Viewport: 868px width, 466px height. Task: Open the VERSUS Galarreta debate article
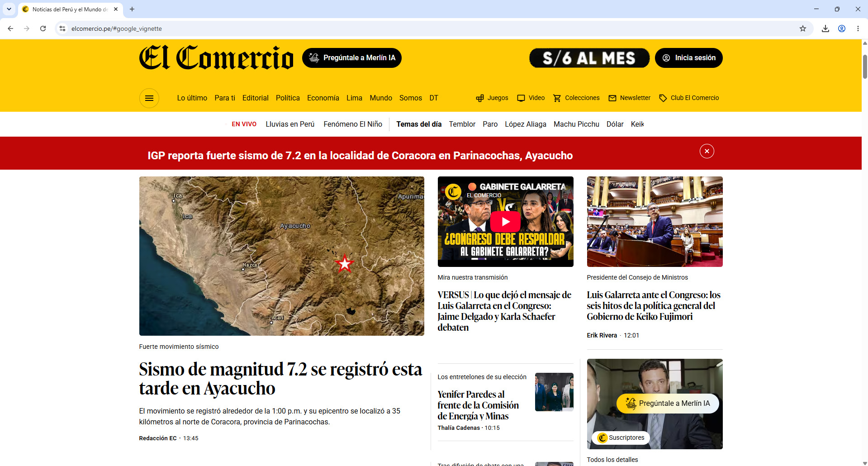(x=504, y=311)
